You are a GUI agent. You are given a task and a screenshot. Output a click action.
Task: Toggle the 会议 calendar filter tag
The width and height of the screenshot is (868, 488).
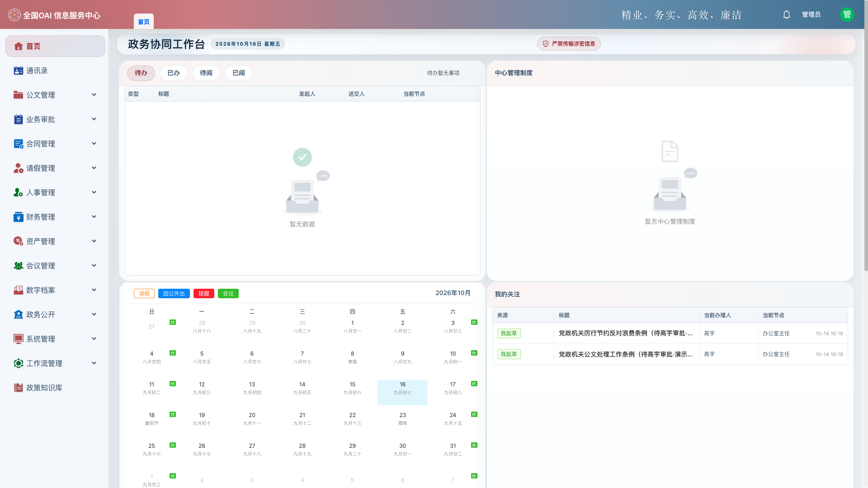pos(228,294)
